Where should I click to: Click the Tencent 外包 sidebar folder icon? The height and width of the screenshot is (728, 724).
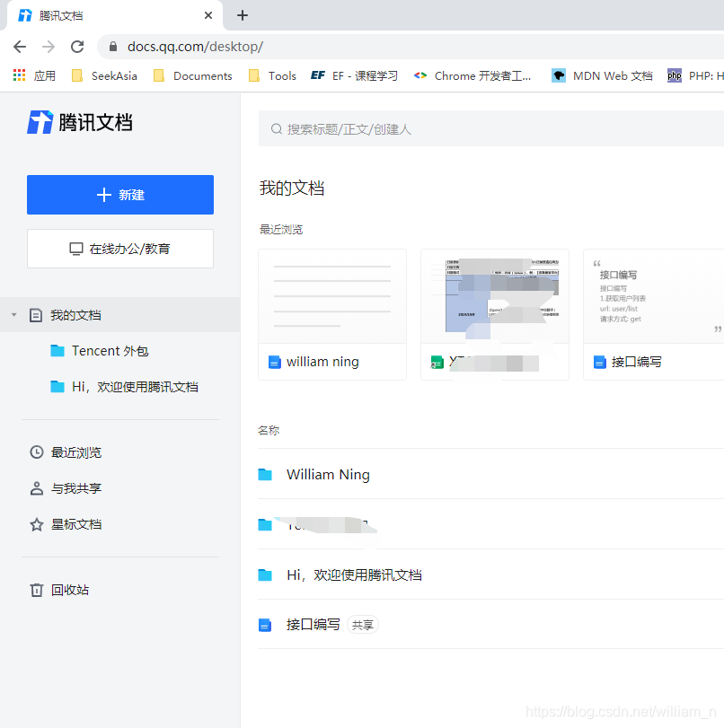coord(57,351)
